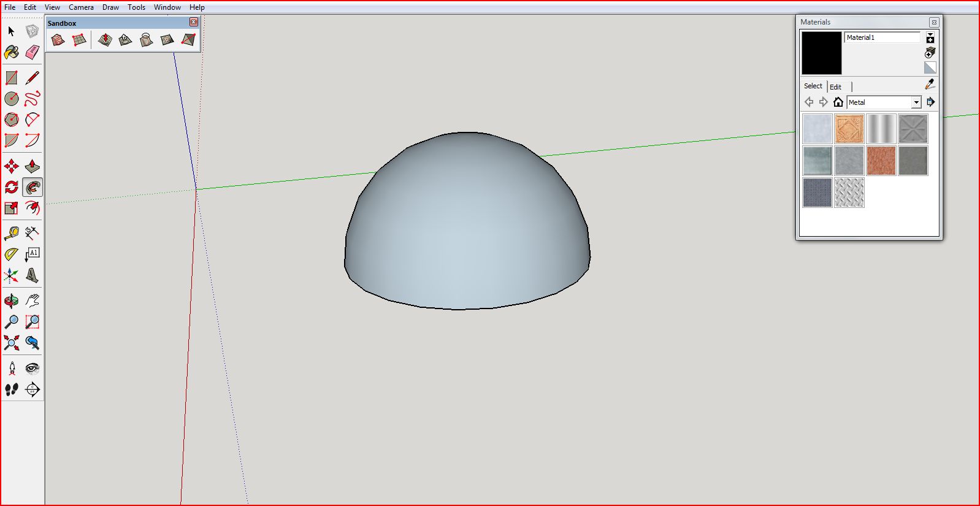
Task: Select the 3D Text tool
Action: (32, 275)
